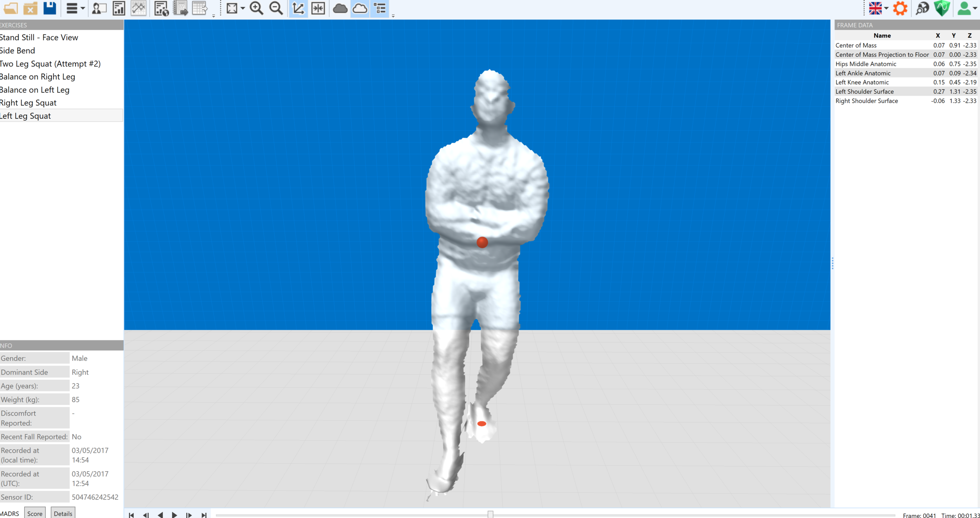
Task: Toggle the outlined cloud view button
Action: (x=359, y=8)
